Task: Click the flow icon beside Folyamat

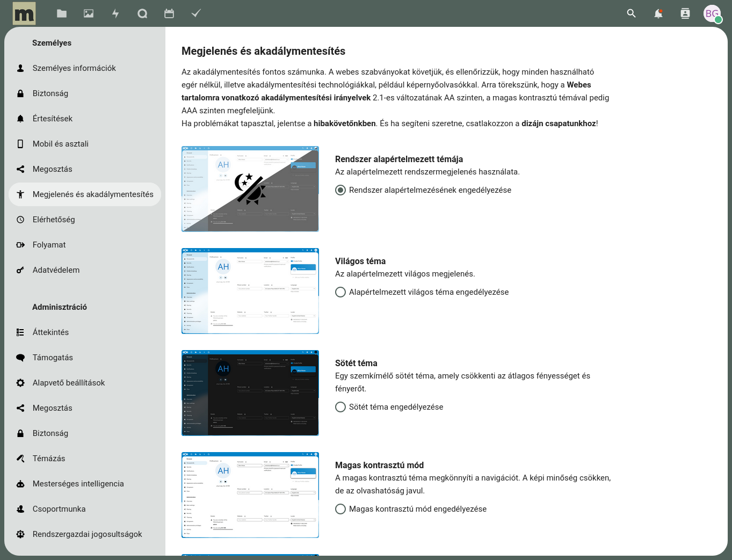Action: [20, 245]
